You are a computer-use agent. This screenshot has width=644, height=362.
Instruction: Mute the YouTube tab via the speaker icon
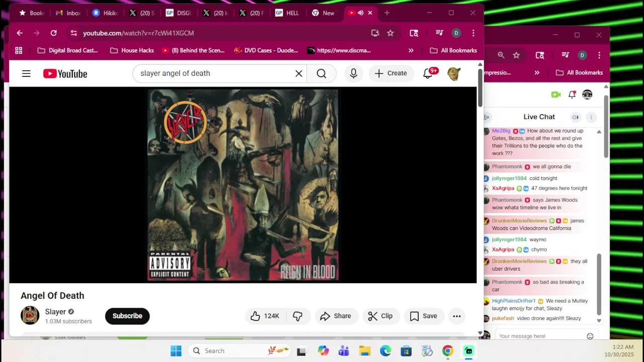click(x=360, y=13)
